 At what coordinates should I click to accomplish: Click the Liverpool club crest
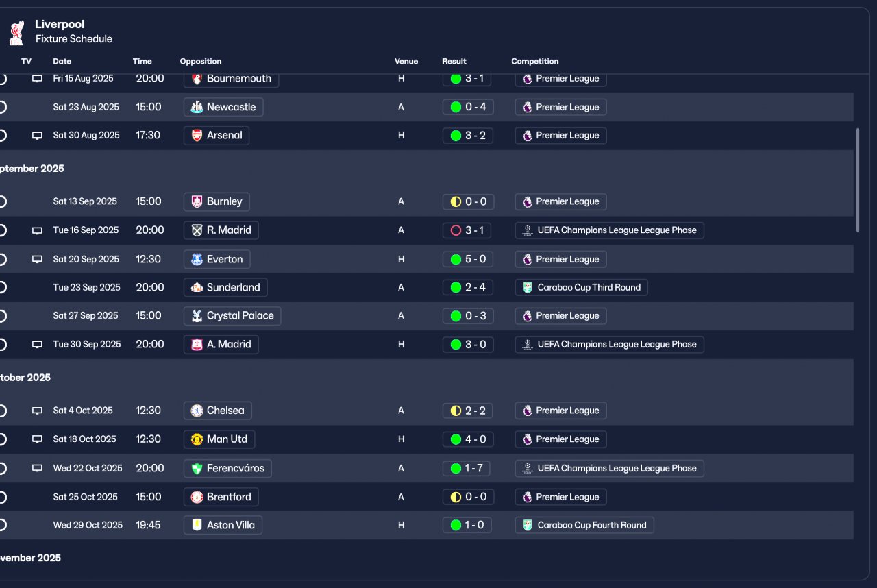[x=16, y=32]
